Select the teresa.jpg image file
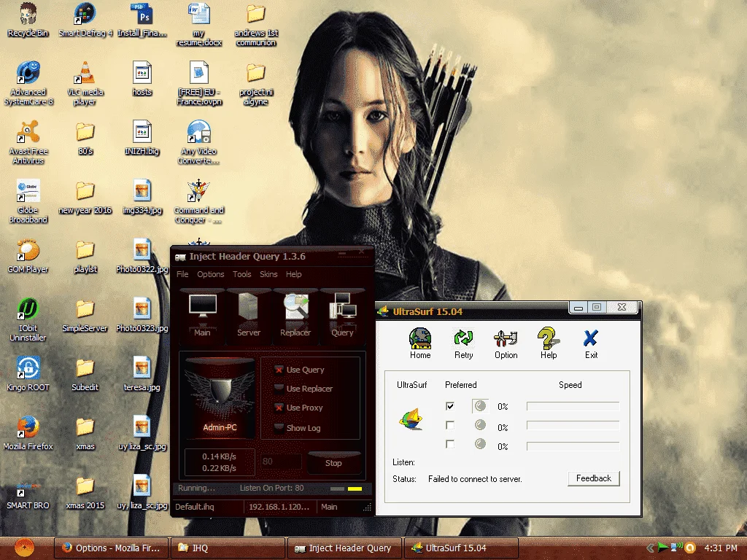Screen dimensions: 747x560 pyautogui.click(x=142, y=374)
